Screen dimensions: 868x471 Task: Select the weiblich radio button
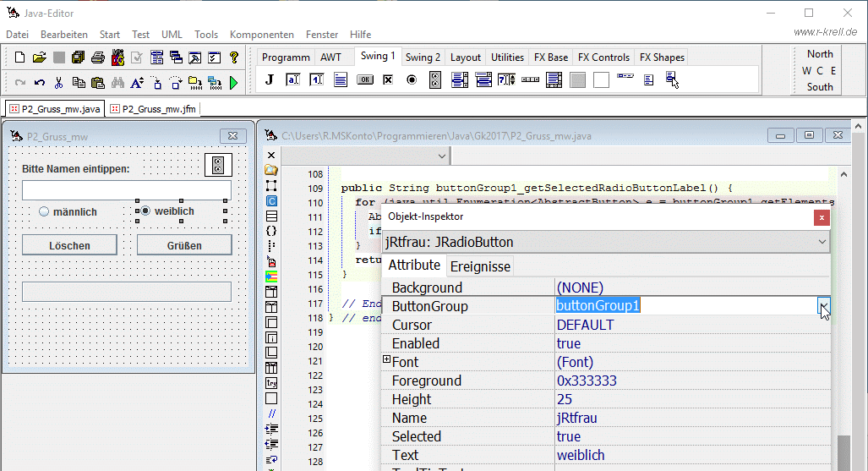pos(145,211)
